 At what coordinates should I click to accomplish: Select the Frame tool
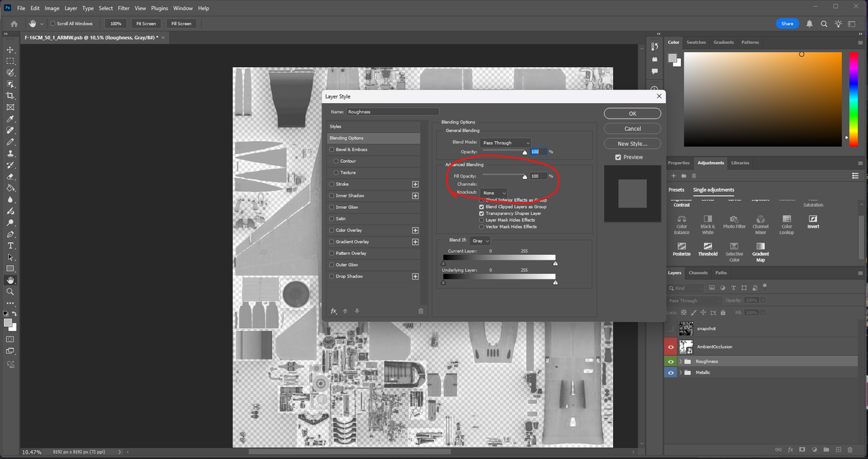[x=10, y=107]
